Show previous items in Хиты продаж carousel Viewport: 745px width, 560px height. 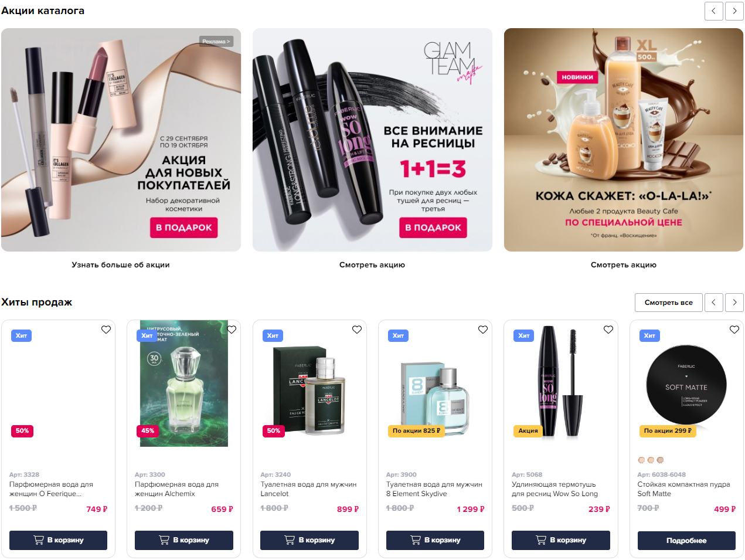tap(713, 303)
